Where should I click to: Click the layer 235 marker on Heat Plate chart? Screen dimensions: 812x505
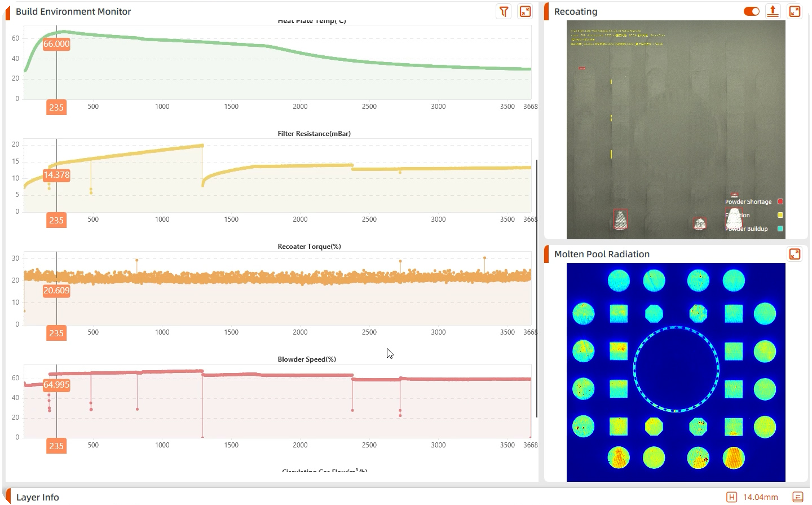click(x=56, y=107)
